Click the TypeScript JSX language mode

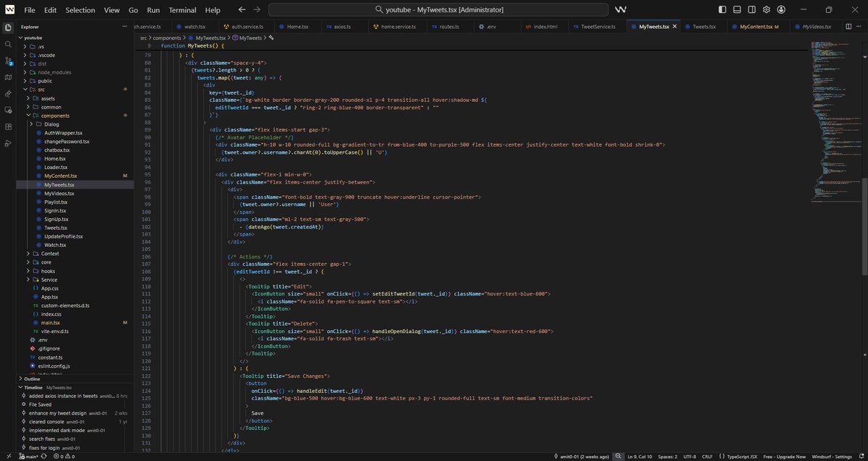(740, 457)
